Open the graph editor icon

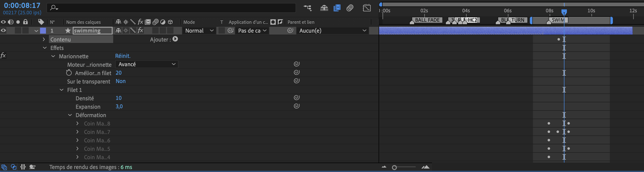tap(366, 8)
